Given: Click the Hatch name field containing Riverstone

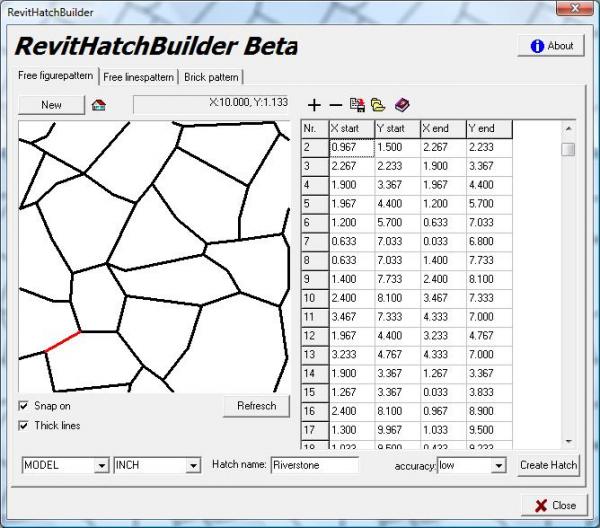Looking at the screenshot, I should coord(315,465).
